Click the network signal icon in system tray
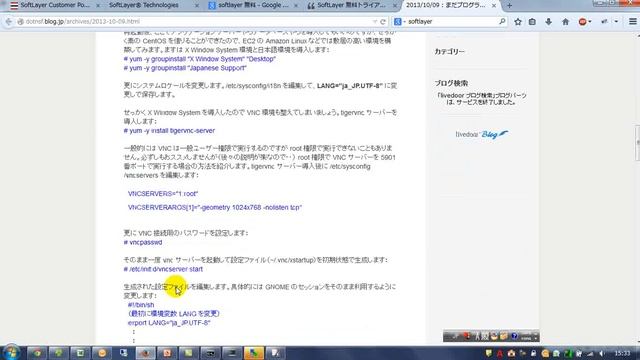Image resolution: width=640 pixels, height=360 pixels. (x=590, y=353)
